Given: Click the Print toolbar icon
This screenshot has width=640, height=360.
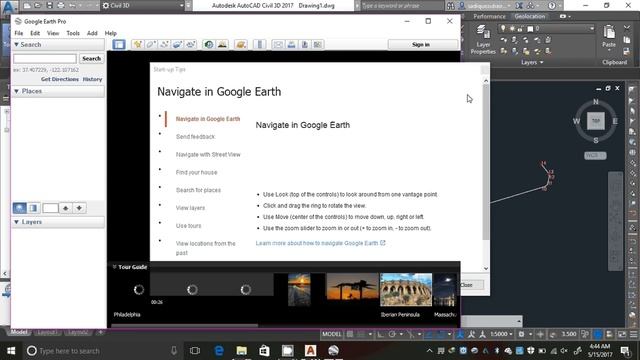Looking at the screenshot, I should (291, 44).
